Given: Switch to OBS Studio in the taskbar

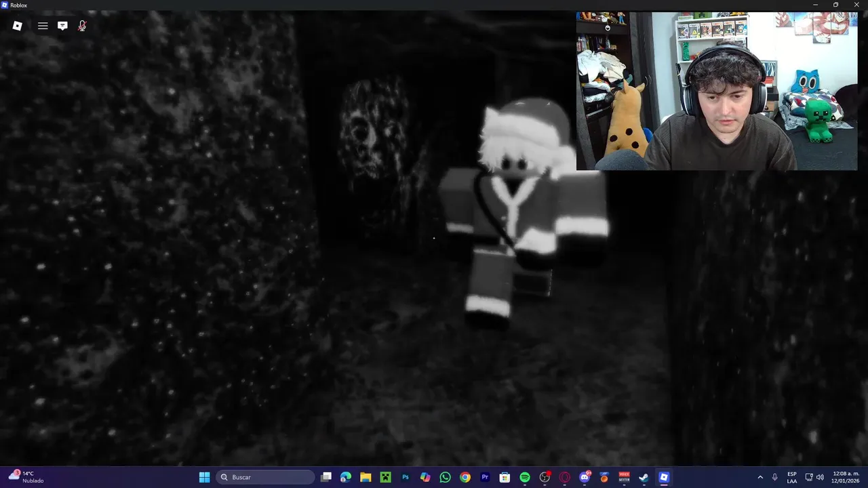Looking at the screenshot, I should [545, 477].
